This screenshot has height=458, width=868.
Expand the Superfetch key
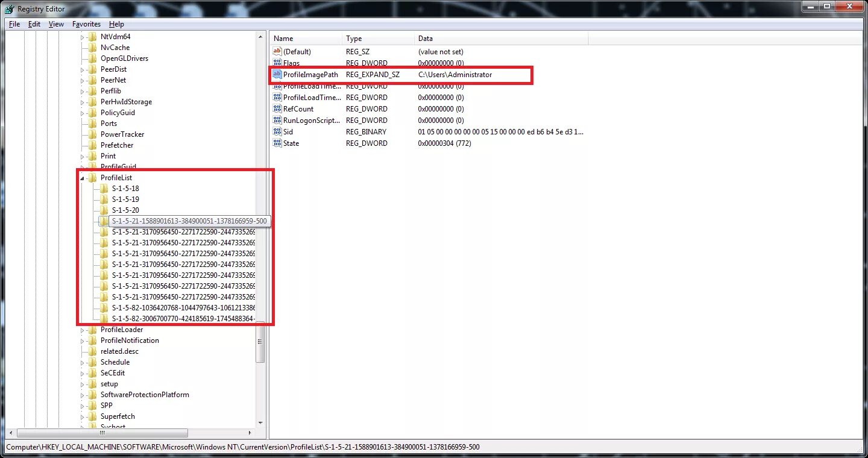pos(83,416)
